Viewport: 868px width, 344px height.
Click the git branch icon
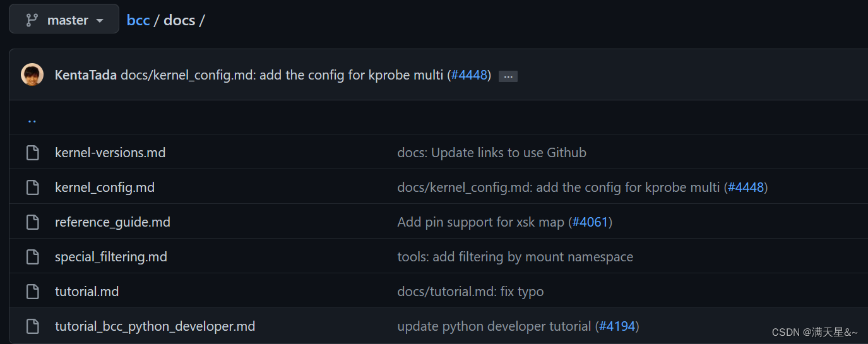(x=32, y=20)
